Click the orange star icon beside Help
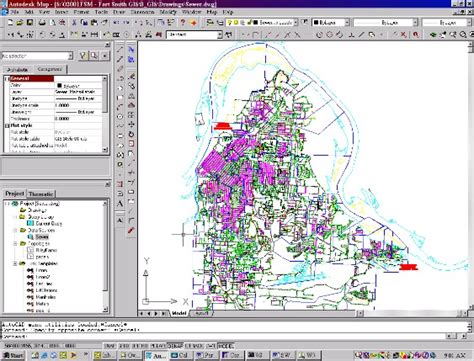Image resolution: width=474 pixels, height=361 pixels. point(193,22)
